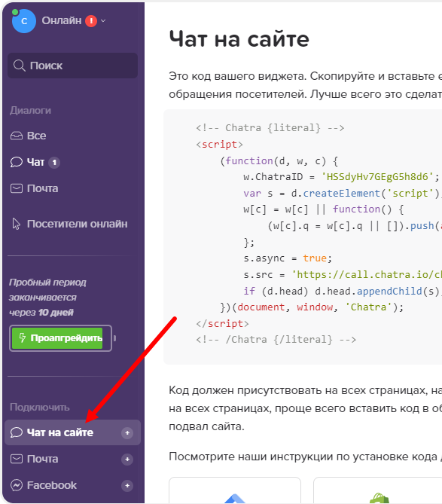Click plus button next to Facebook
Viewport: 442px width, 504px height.
127,486
